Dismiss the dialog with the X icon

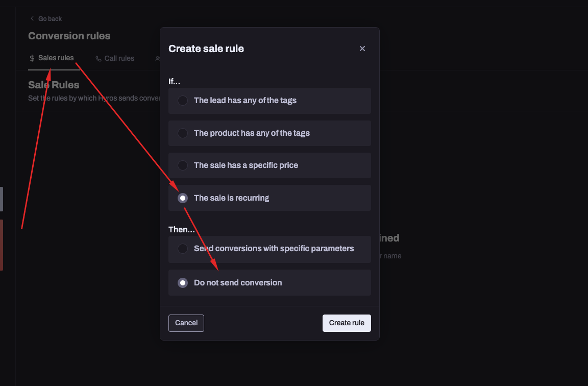pos(362,49)
